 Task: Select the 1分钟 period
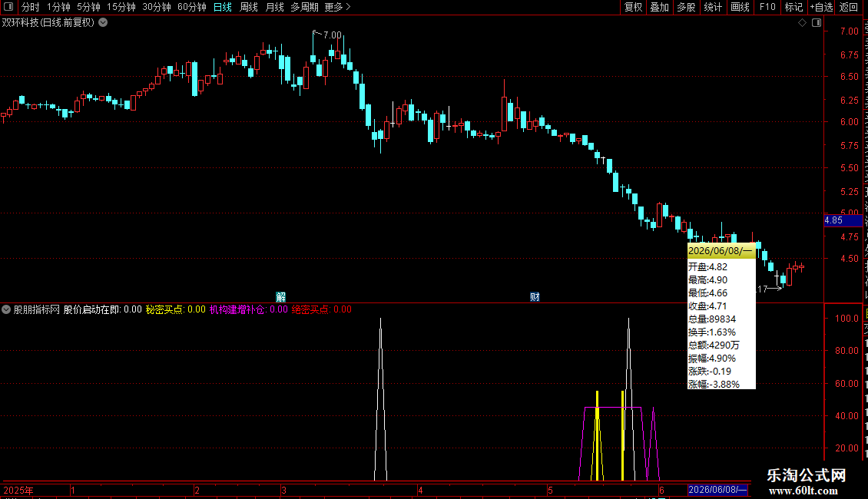click(58, 7)
